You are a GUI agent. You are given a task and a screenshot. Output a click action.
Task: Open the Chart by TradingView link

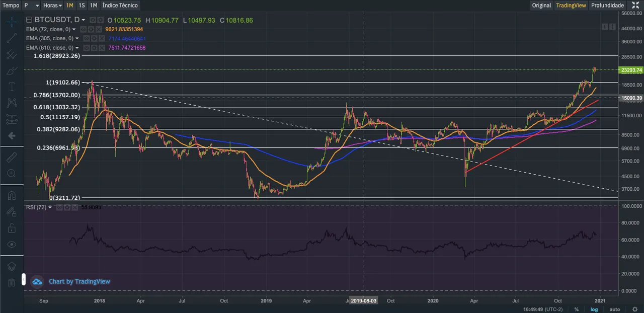point(79,281)
